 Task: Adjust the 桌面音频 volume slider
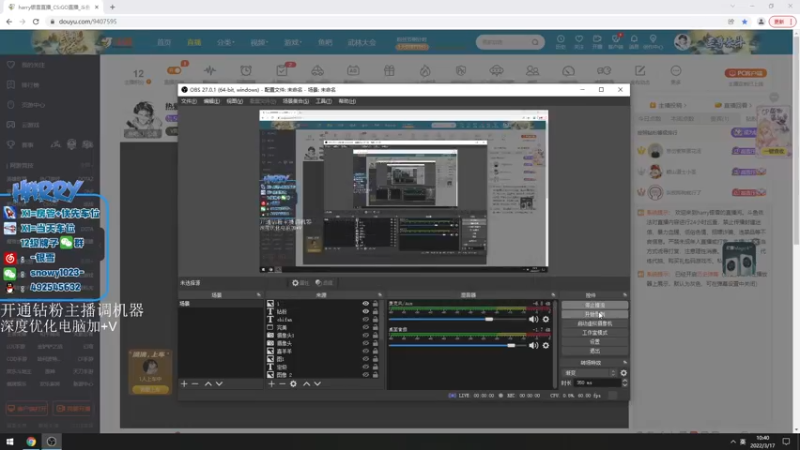pyautogui.click(x=457, y=345)
